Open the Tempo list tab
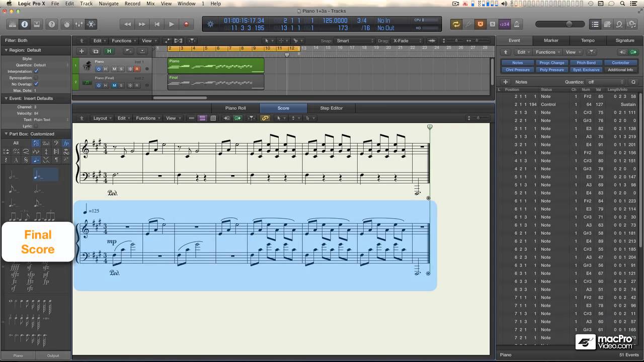 [588, 40]
